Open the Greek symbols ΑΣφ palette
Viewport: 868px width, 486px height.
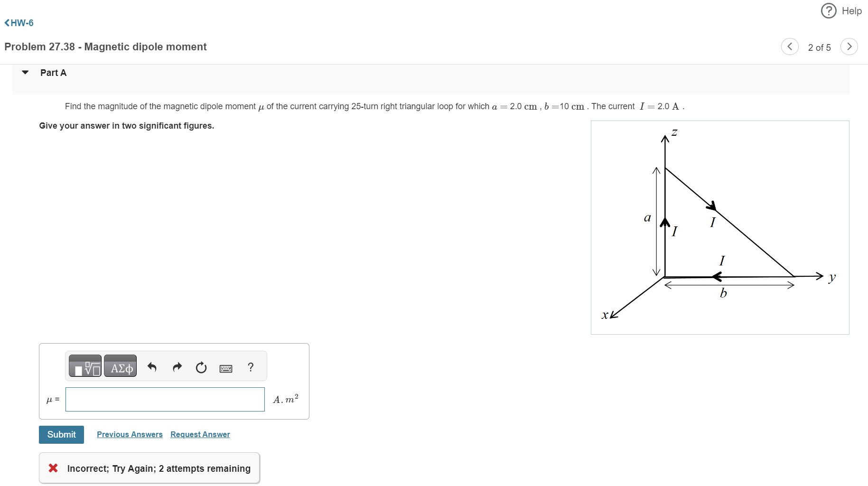pos(120,365)
